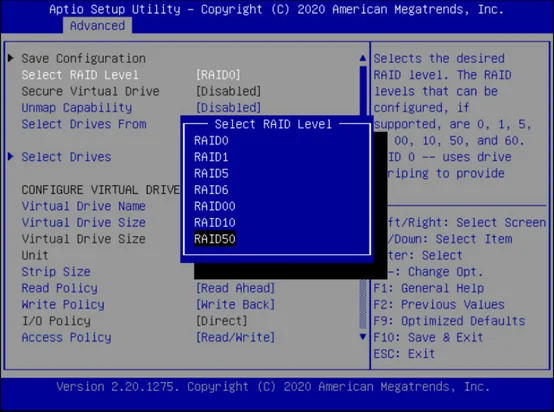Screen dimensions: 554x412
Task: Click the highlighted RAID50 entry
Action: (215, 239)
